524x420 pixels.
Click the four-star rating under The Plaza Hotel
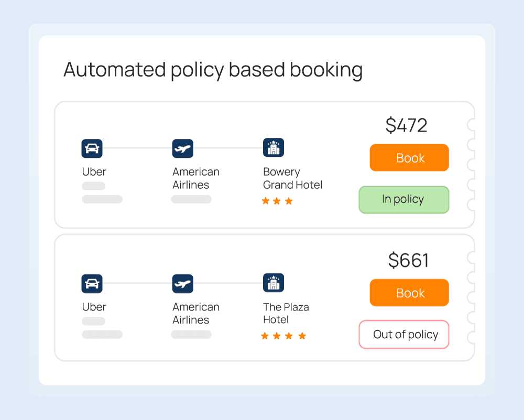283,336
